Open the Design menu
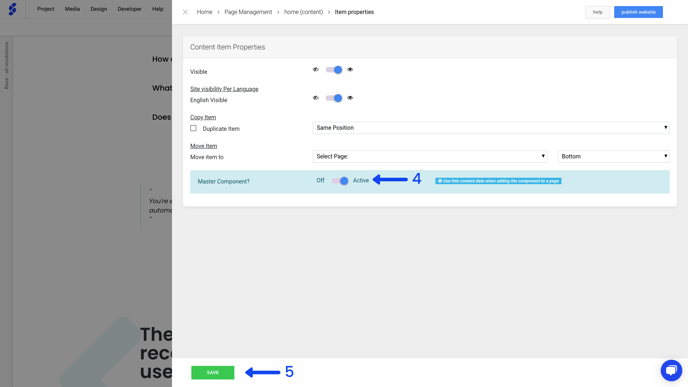The width and height of the screenshot is (688, 387). point(99,9)
